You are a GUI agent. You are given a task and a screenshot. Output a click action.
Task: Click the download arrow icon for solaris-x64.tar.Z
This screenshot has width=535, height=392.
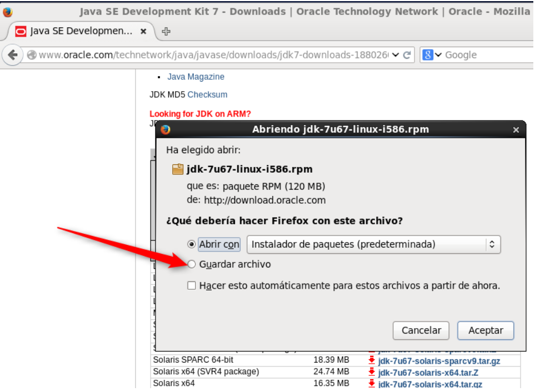click(x=372, y=372)
